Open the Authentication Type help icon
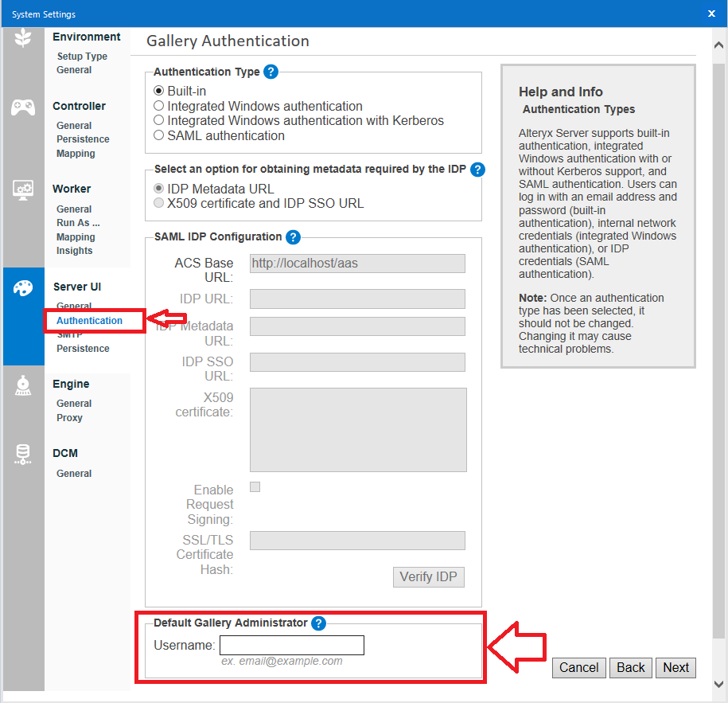 point(271,72)
